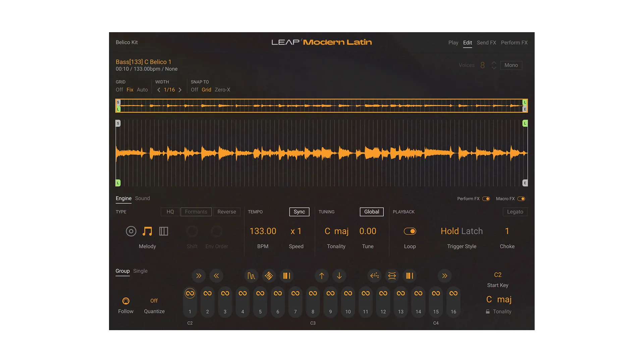Select the circular one-shot engine type icon

click(x=131, y=231)
